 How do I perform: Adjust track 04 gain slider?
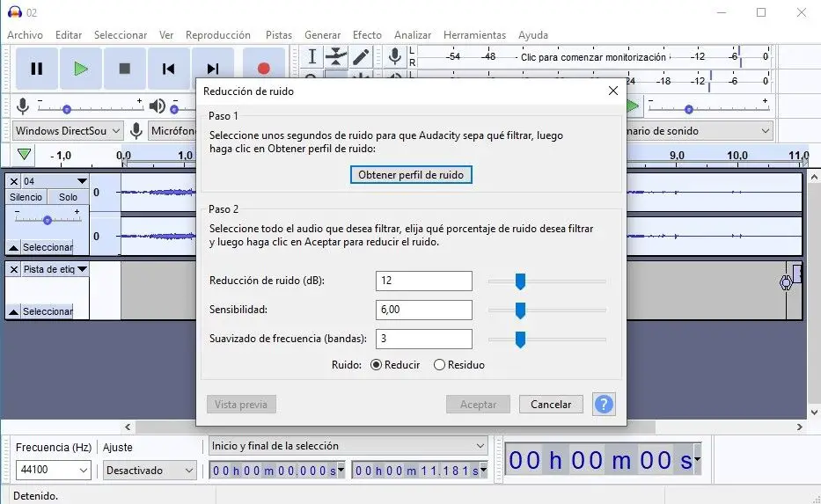click(x=48, y=220)
